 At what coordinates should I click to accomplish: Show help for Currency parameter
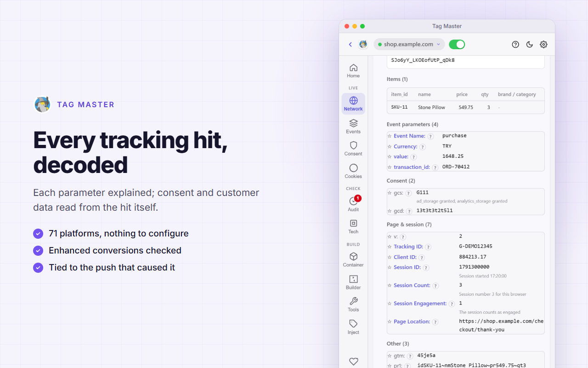(x=423, y=147)
